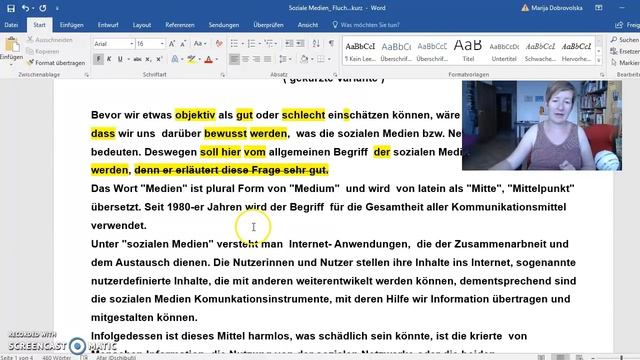Open the Arial font name dropdown
Image resolution: width=640 pixels, height=360 pixels.
tap(132, 44)
